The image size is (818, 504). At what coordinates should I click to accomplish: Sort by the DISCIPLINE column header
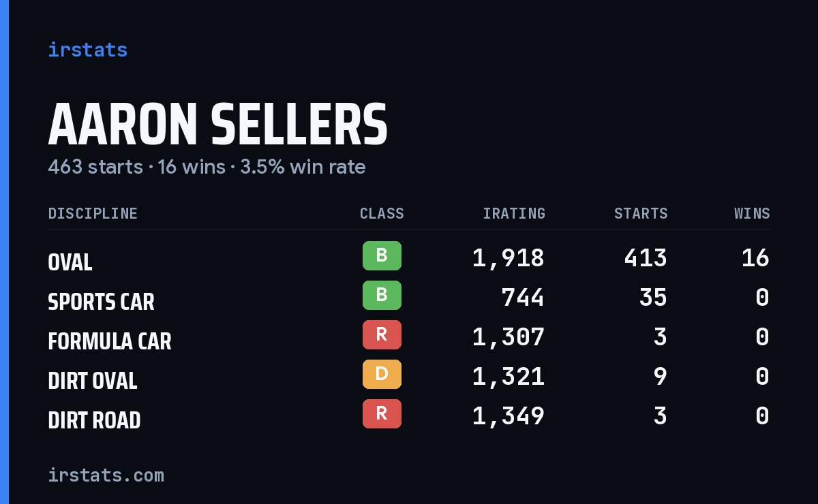(93, 213)
